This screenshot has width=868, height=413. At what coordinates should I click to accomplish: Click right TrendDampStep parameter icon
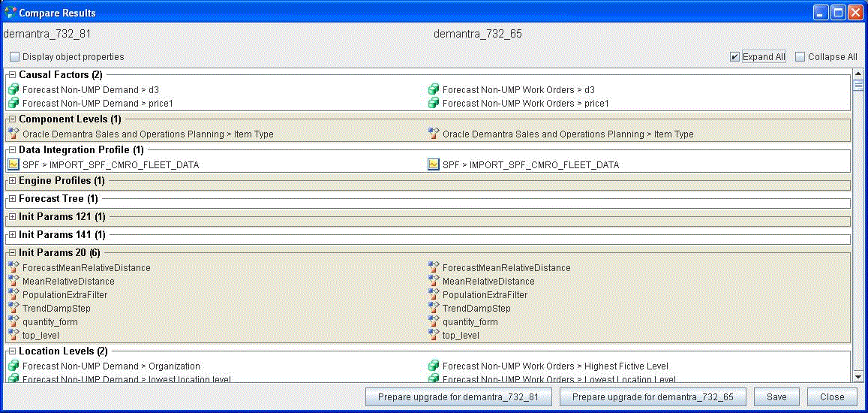click(434, 308)
